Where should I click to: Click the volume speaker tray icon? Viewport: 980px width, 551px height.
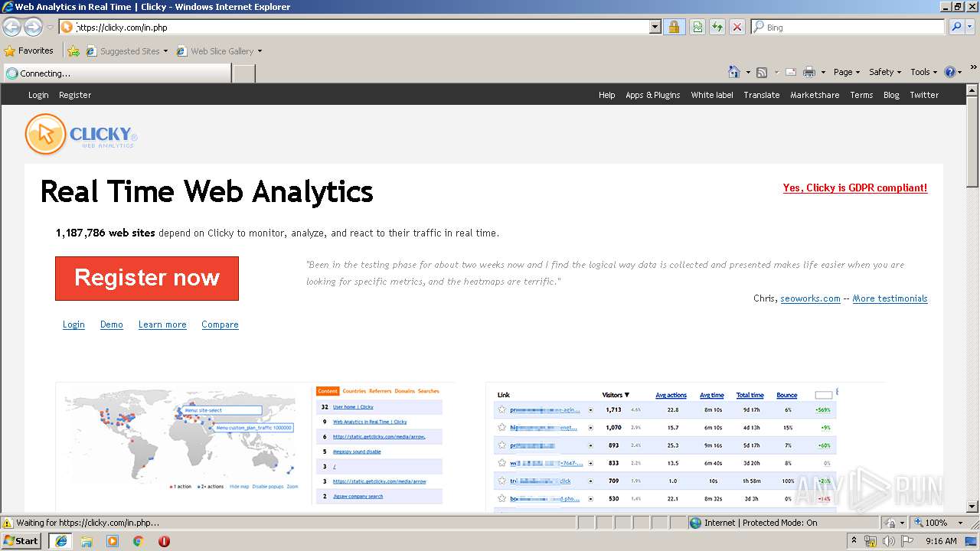point(888,541)
